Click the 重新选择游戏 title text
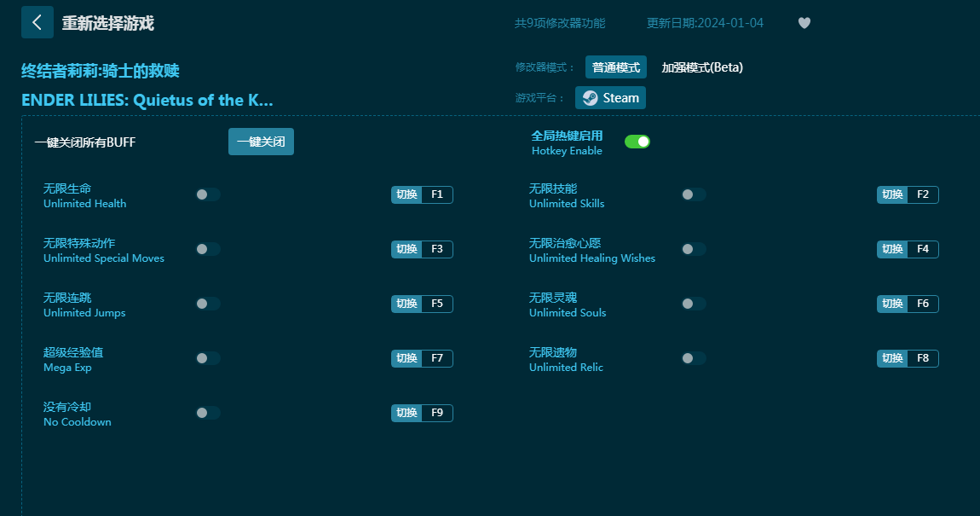This screenshot has height=516, width=980. [107, 23]
